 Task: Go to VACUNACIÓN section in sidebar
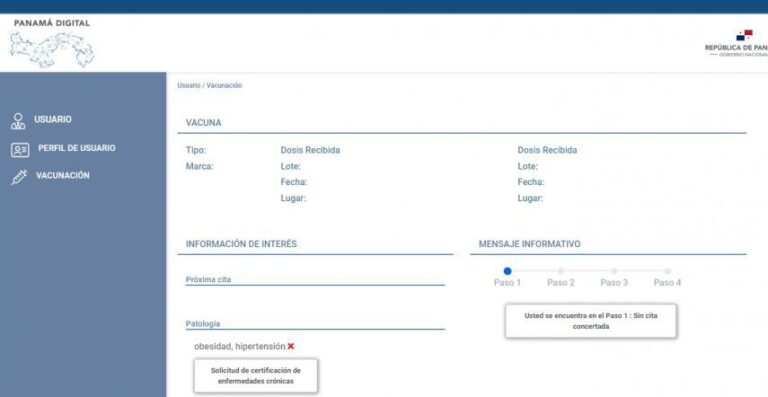point(63,175)
